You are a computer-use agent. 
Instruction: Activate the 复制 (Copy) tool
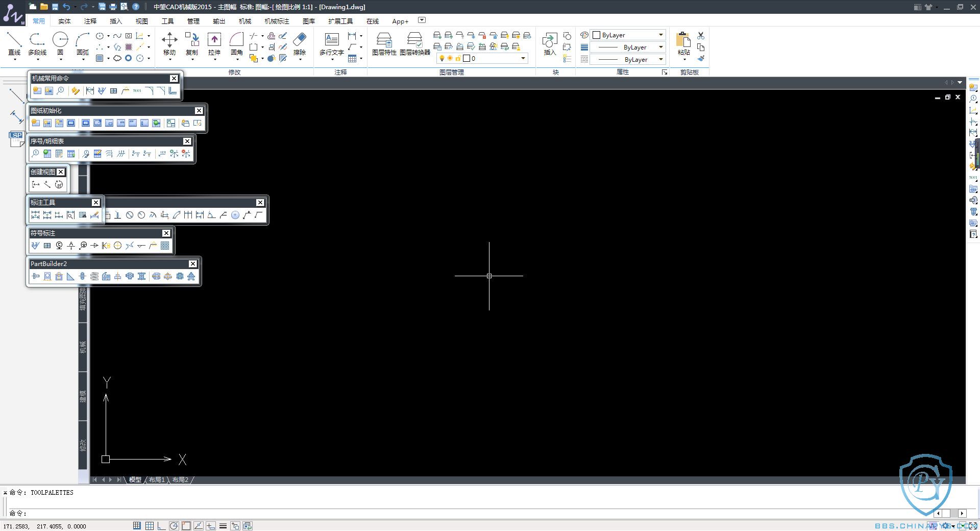pyautogui.click(x=192, y=43)
